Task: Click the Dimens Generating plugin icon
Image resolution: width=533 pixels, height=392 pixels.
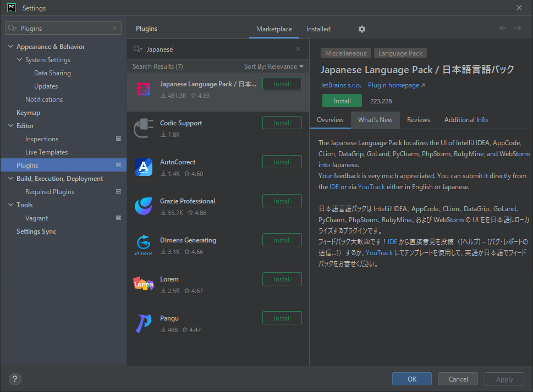Action: pyautogui.click(x=144, y=245)
